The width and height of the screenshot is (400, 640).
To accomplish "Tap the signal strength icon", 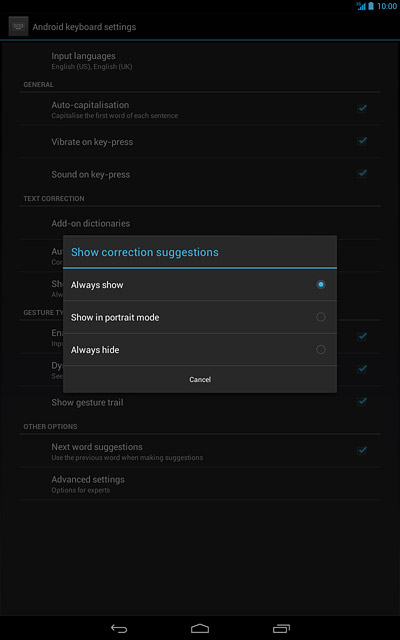I will [x=361, y=6].
